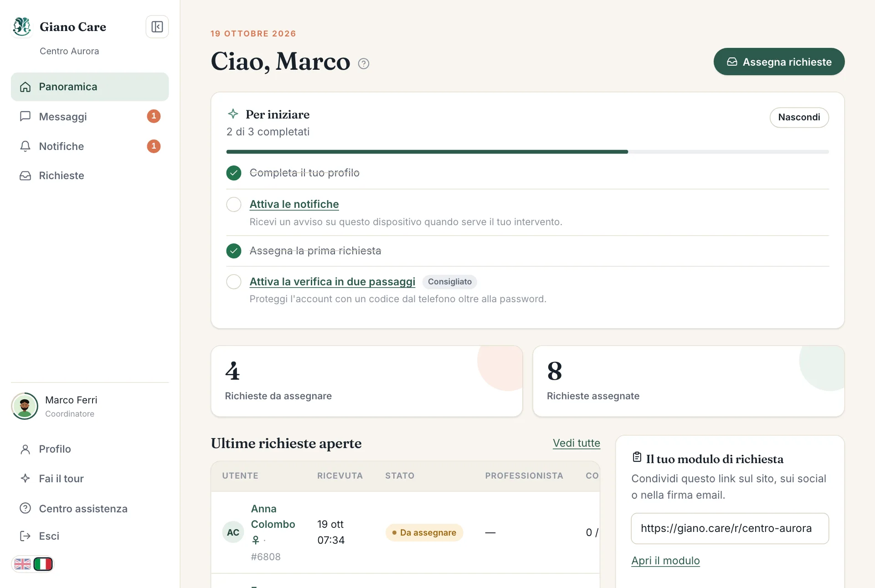This screenshot has height=588, width=875.
Task: Hide onboarding with Nascondi button
Action: (x=799, y=117)
